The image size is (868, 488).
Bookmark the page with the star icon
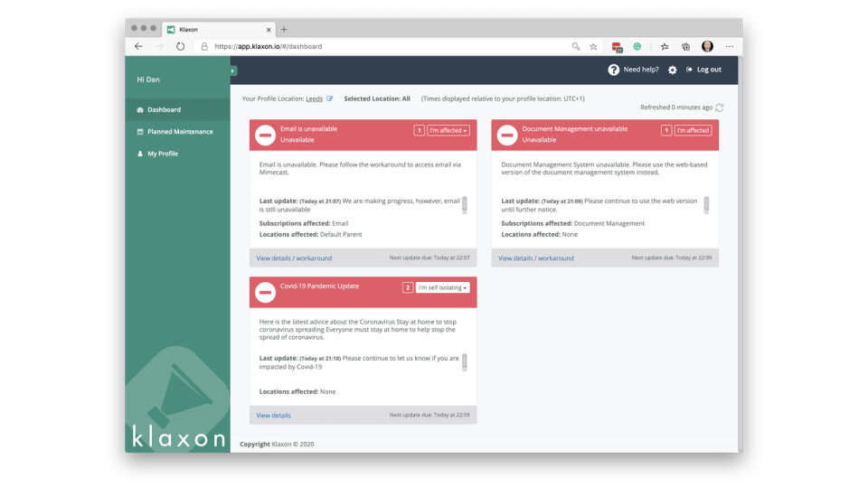593,46
